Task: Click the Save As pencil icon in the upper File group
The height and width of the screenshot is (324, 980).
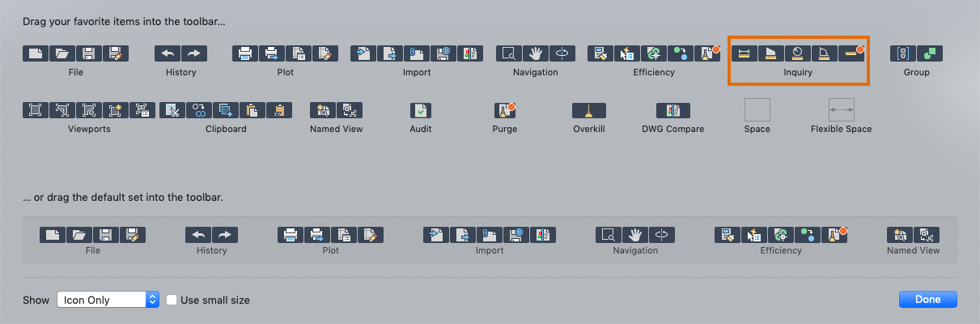Action: (x=116, y=54)
